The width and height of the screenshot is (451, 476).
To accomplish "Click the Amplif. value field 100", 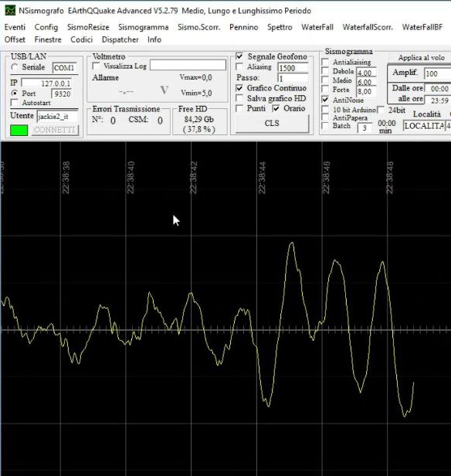I will pos(438,73).
